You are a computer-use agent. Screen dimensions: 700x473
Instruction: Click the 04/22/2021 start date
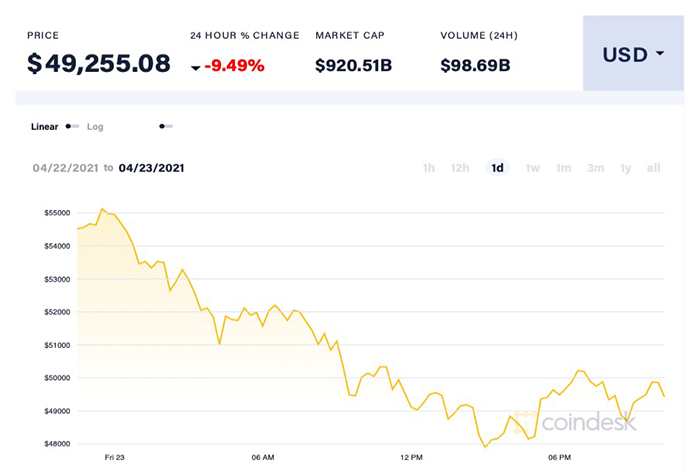point(64,168)
